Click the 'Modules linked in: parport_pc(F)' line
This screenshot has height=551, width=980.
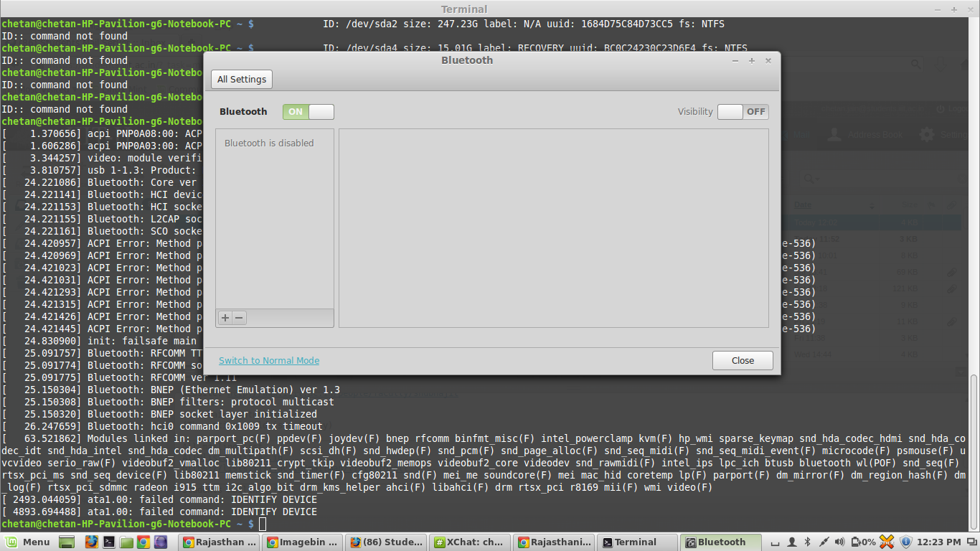tap(484, 438)
